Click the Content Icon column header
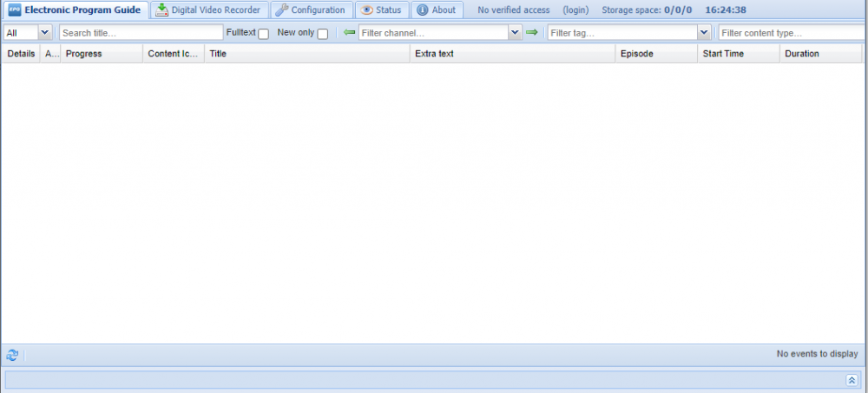Screen dimensions: 868x393 coord(174,54)
